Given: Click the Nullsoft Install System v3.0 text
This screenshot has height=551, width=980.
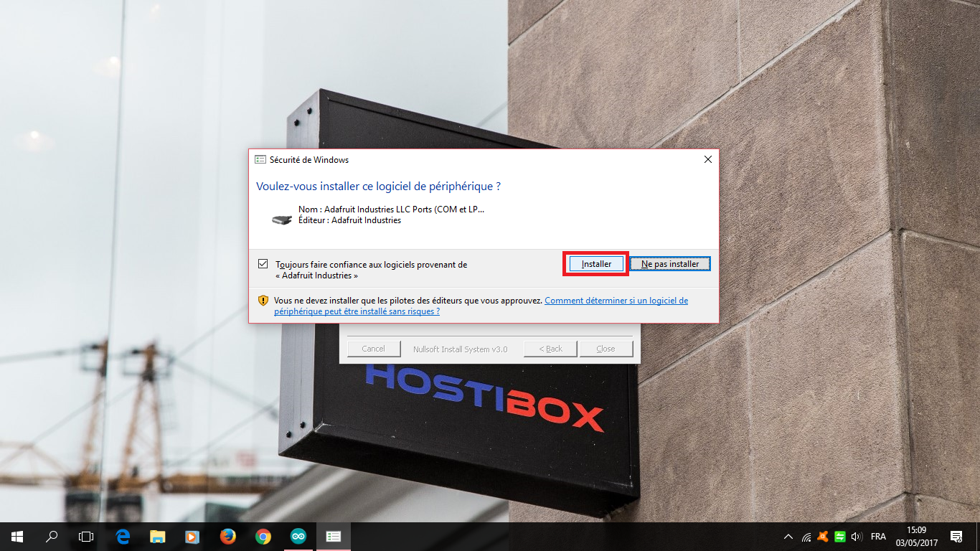Looking at the screenshot, I should point(460,349).
